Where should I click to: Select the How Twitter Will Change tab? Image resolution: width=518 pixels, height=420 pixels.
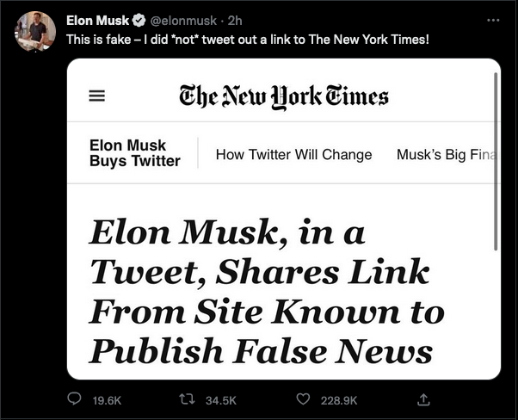pos(293,154)
